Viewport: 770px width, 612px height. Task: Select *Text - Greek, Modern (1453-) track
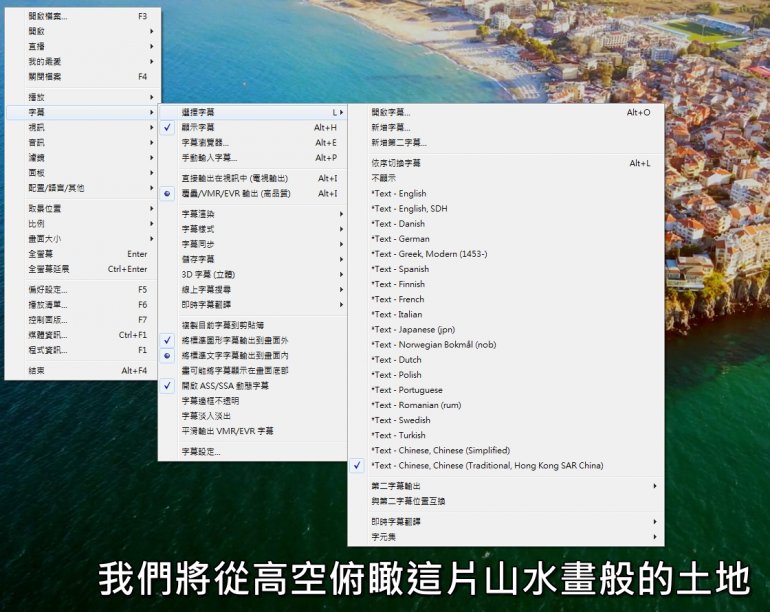point(506,254)
